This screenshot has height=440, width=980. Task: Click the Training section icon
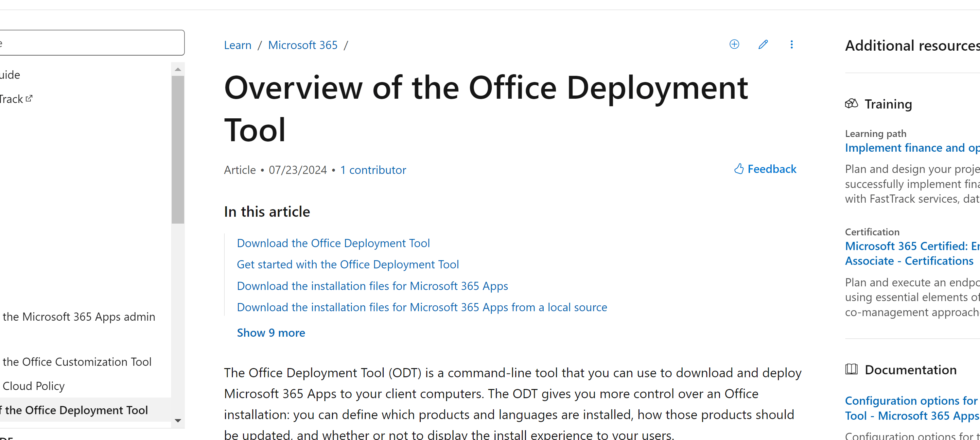[851, 103]
